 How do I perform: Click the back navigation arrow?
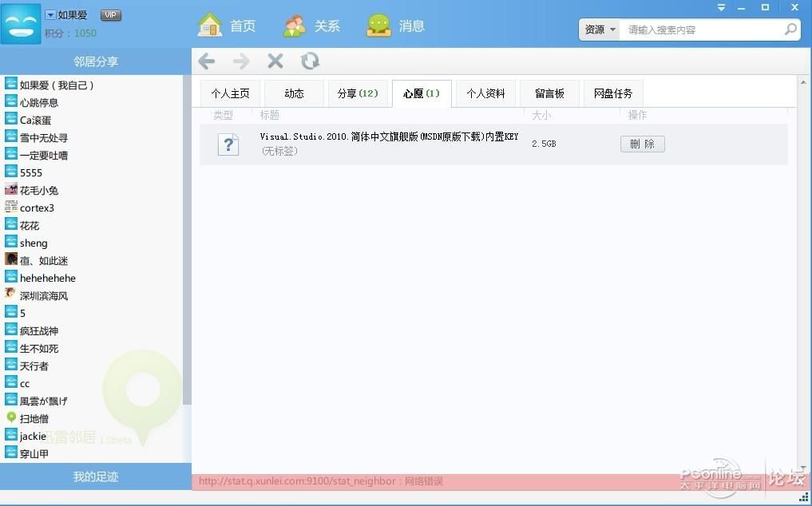(207, 61)
